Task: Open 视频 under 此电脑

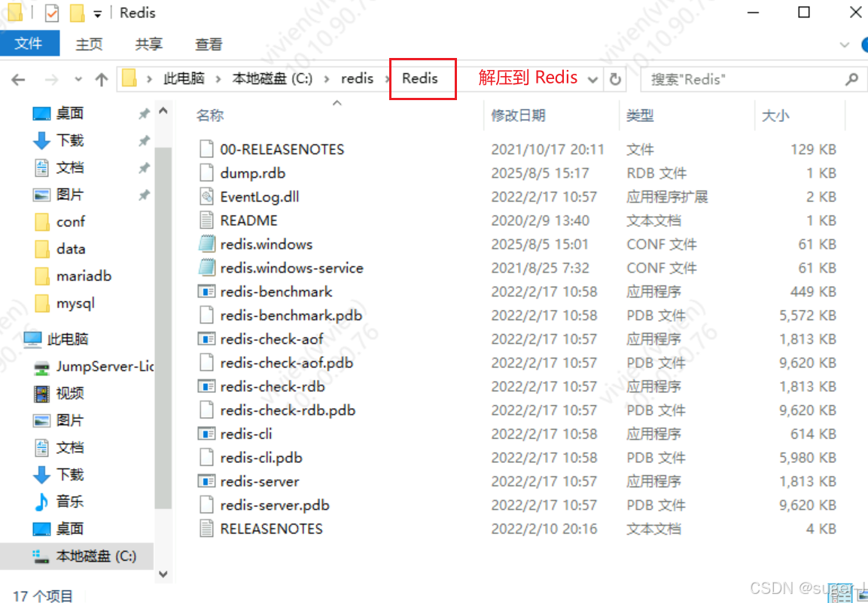Action: pyautogui.click(x=70, y=393)
